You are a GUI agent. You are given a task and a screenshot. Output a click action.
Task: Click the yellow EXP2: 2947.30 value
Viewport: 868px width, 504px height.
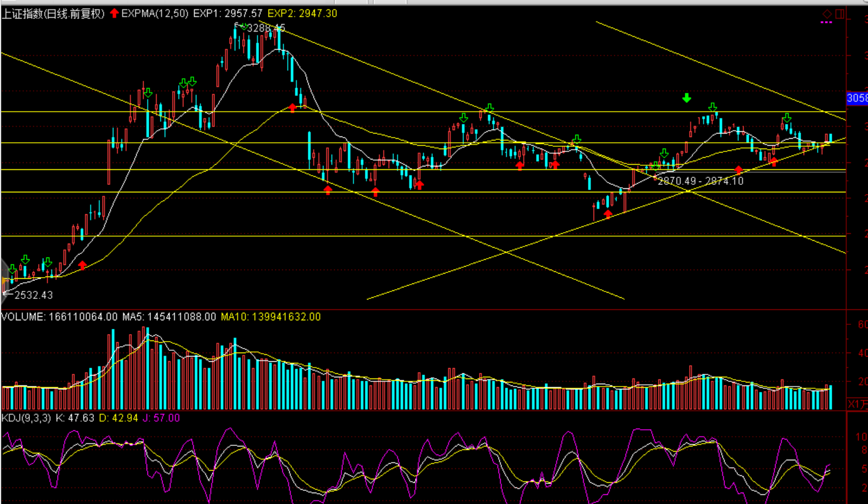click(x=302, y=13)
